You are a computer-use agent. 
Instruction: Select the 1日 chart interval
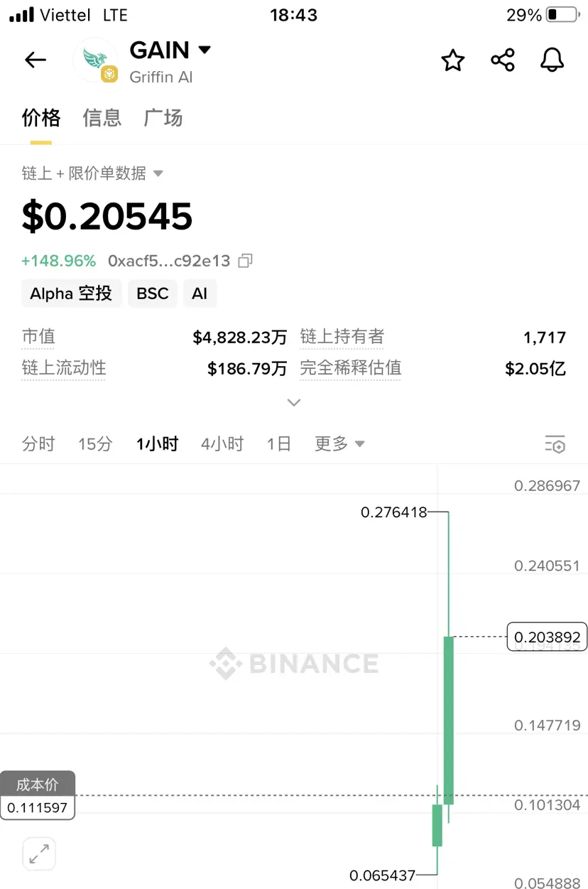pos(279,444)
